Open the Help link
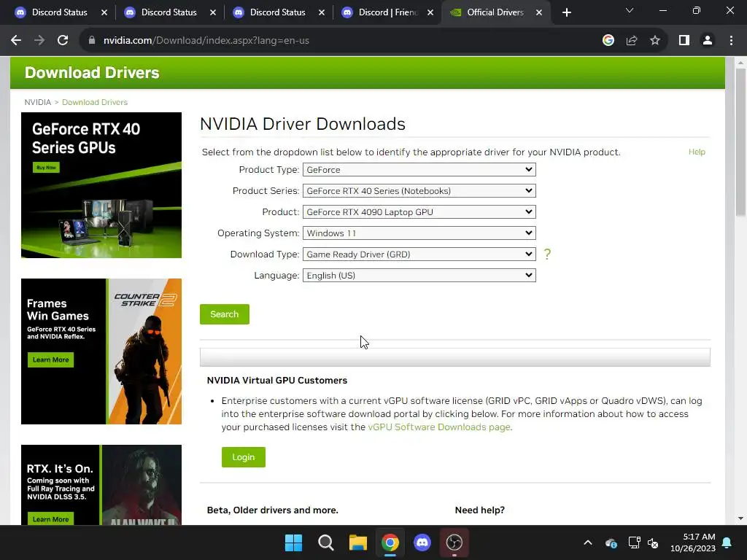 coord(697,152)
